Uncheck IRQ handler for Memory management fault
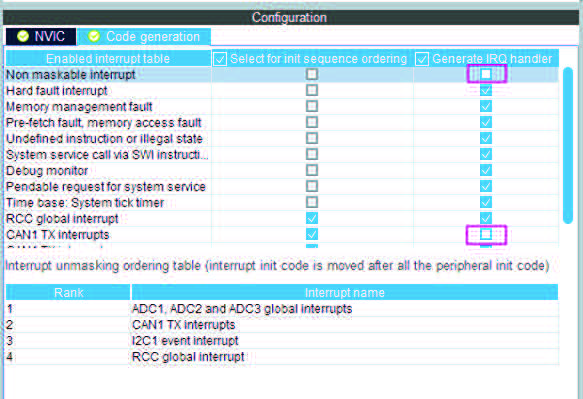583x399 pixels. [x=486, y=106]
